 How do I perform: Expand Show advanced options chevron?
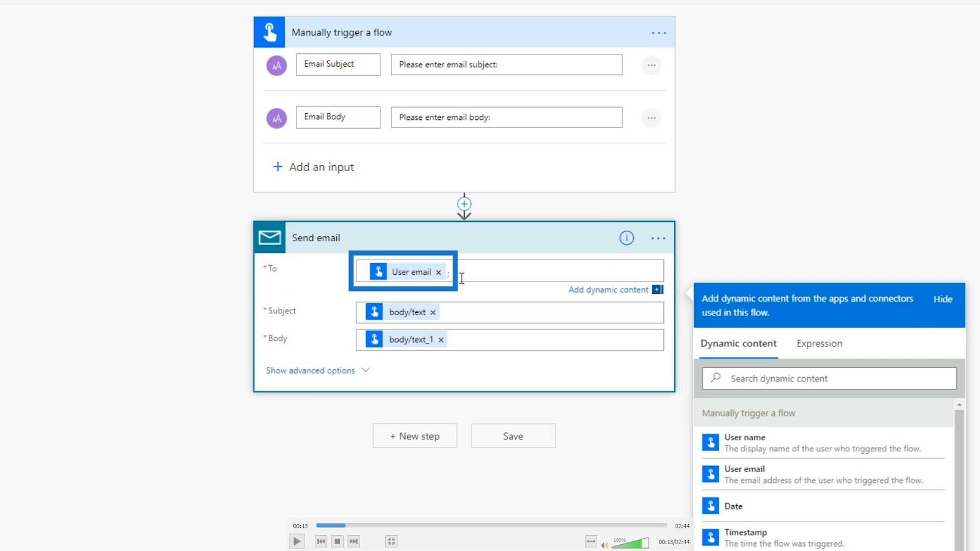(x=366, y=370)
